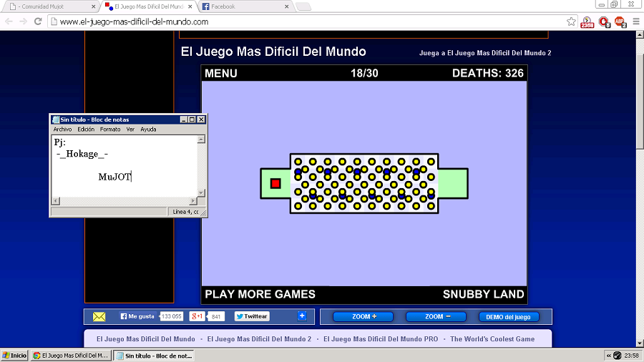Viewport: 644px width, 362px height.
Task: Open the Formato menu in Notepad
Action: point(110,129)
